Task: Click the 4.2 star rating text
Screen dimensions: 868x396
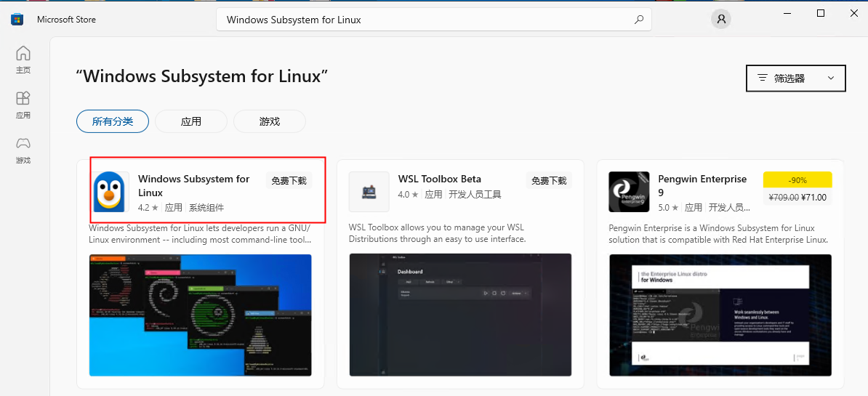Action: (148, 207)
